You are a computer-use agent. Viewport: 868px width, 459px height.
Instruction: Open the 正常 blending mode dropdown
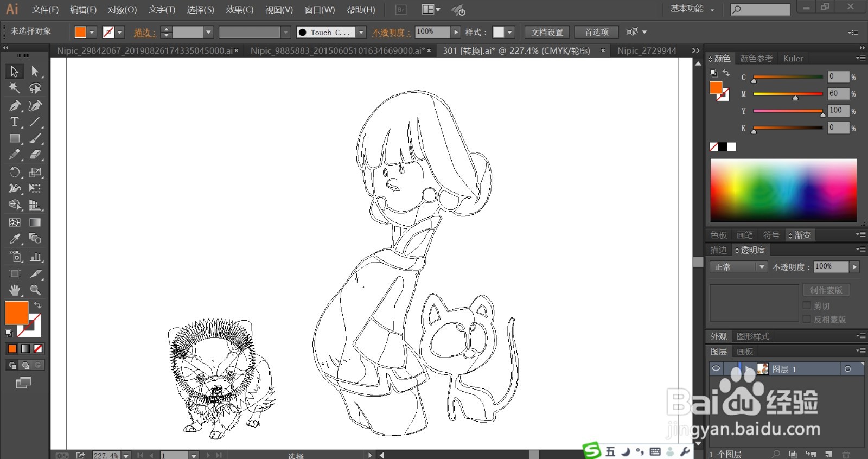[x=738, y=267]
